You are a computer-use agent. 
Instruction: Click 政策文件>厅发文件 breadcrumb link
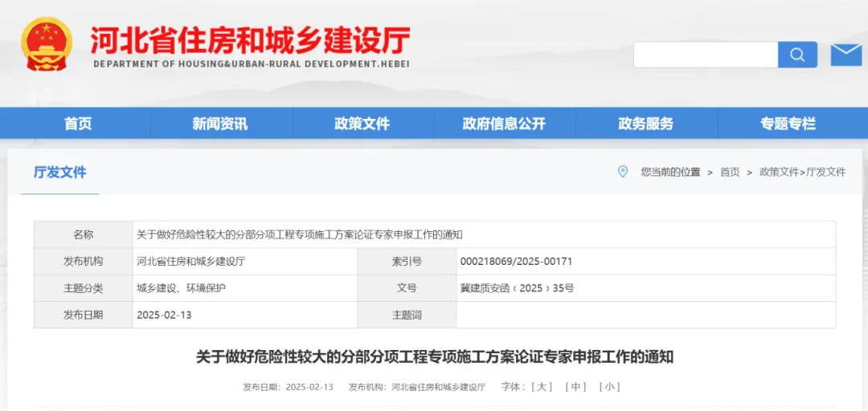pos(802,172)
